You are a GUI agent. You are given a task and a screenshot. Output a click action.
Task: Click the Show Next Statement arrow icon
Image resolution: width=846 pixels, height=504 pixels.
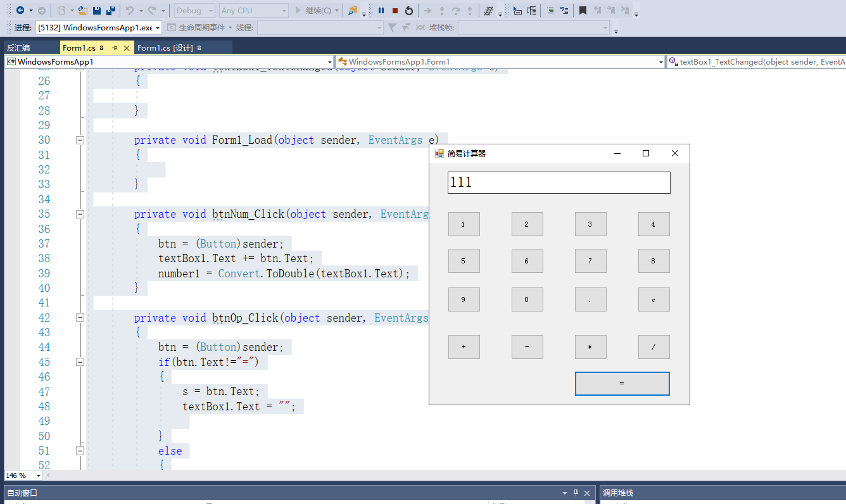(427, 10)
